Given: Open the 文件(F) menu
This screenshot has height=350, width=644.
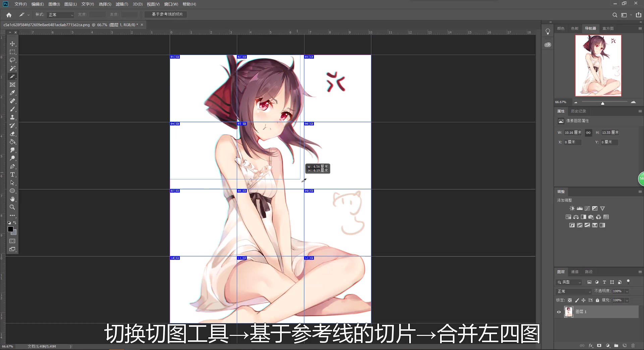Looking at the screenshot, I should pyautogui.click(x=20, y=4).
